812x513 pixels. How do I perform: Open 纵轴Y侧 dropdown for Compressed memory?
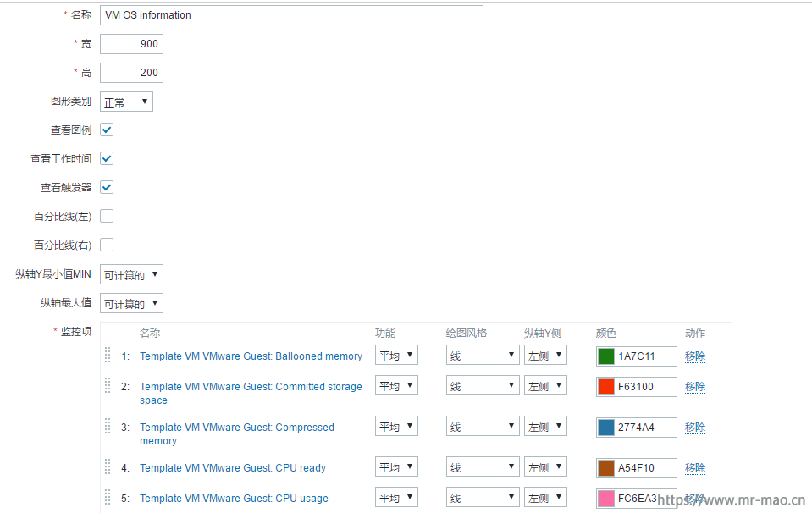(545, 426)
